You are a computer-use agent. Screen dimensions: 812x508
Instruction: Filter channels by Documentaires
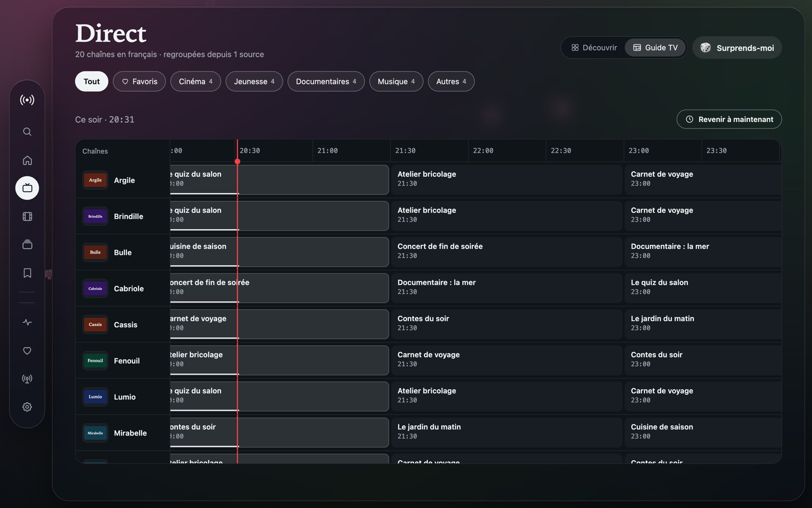pyautogui.click(x=326, y=81)
